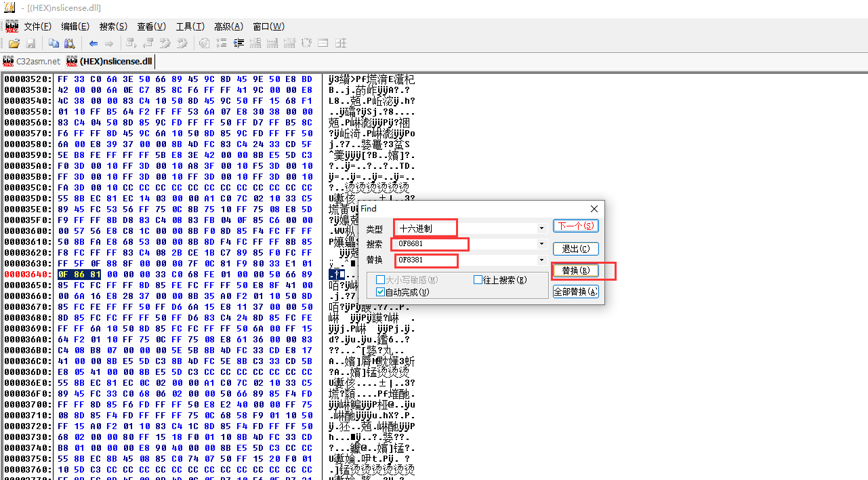
Task: Click the black indent-lines toolbar icon
Action: click(239, 43)
